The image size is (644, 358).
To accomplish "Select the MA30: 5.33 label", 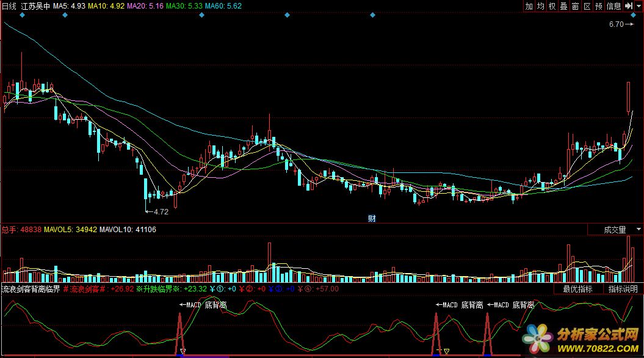I will pos(184,6).
